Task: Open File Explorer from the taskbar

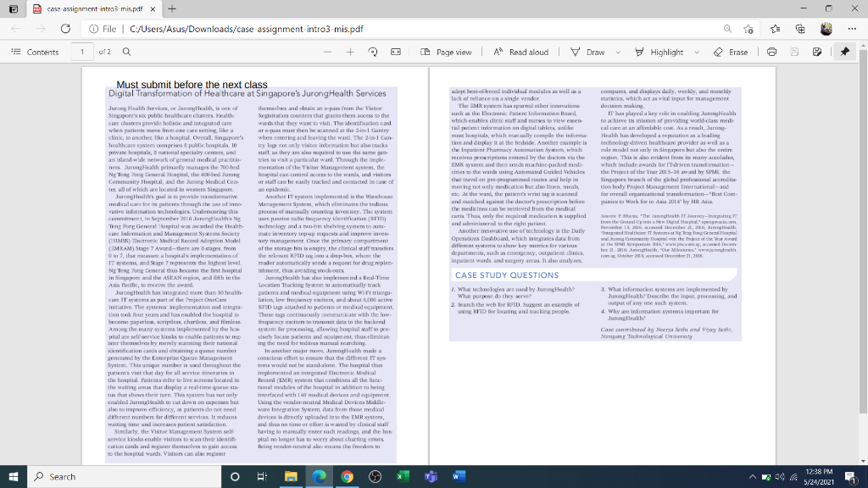Action: 291,476
